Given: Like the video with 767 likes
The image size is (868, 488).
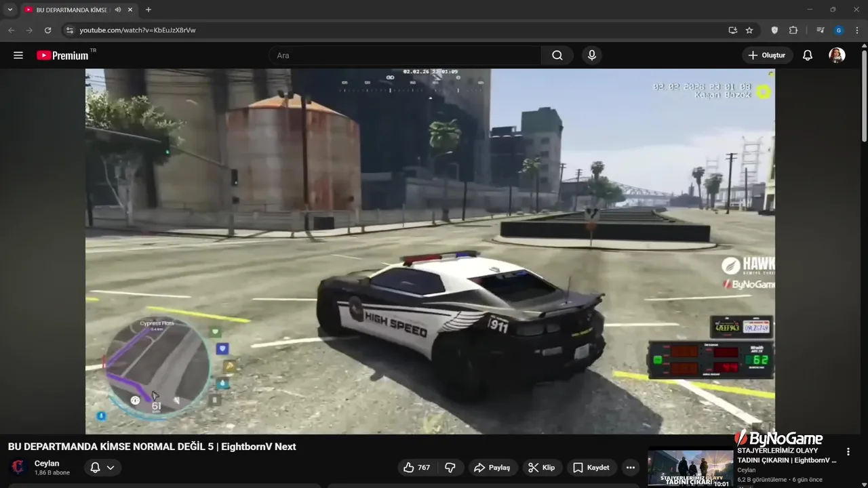Looking at the screenshot, I should click(416, 468).
